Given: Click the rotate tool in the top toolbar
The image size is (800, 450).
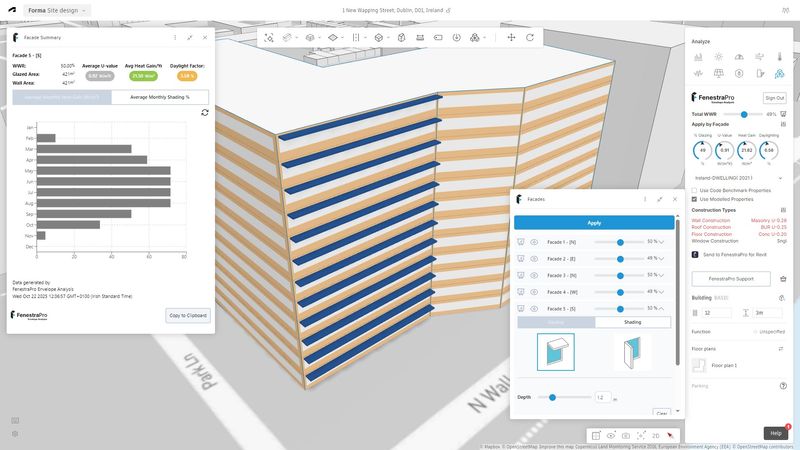Looking at the screenshot, I should (532, 38).
